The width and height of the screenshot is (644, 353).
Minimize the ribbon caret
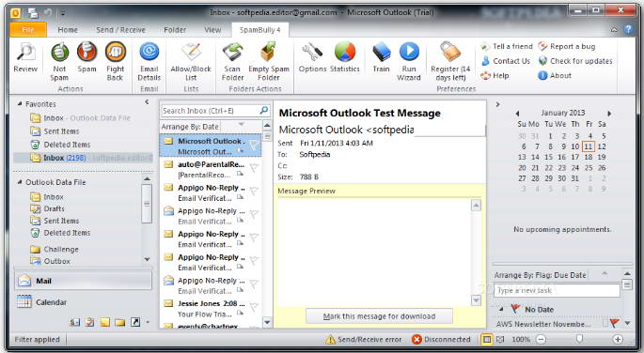click(614, 29)
